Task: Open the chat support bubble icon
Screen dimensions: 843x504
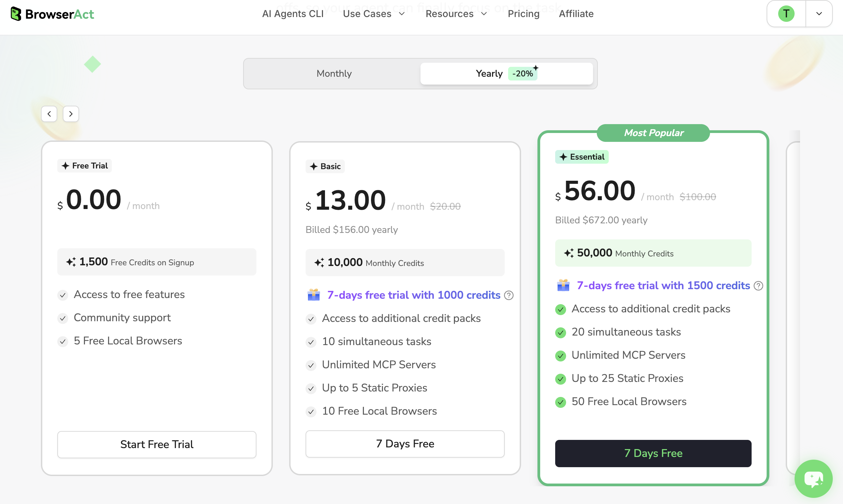Action: coord(814,479)
